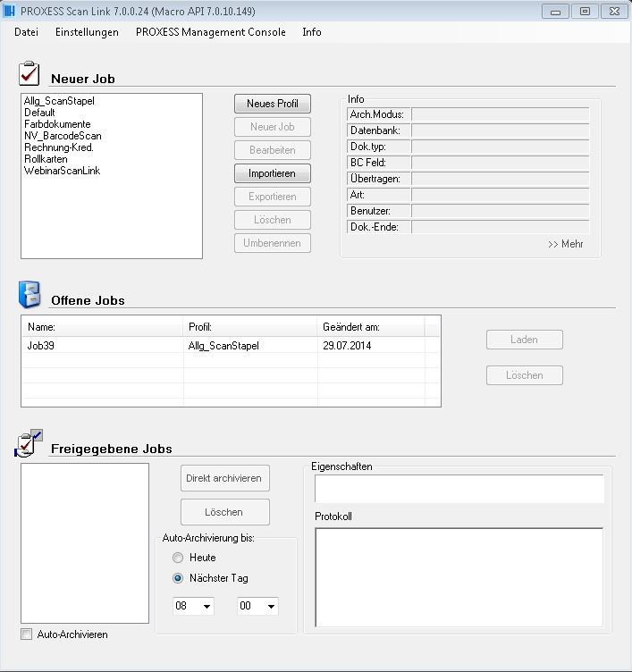Click the Datenbank value field

(501, 130)
